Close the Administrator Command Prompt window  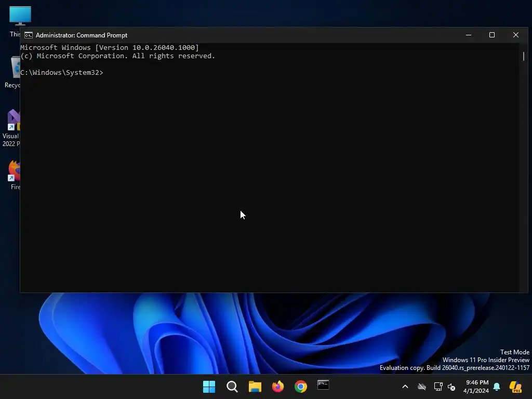(516, 35)
